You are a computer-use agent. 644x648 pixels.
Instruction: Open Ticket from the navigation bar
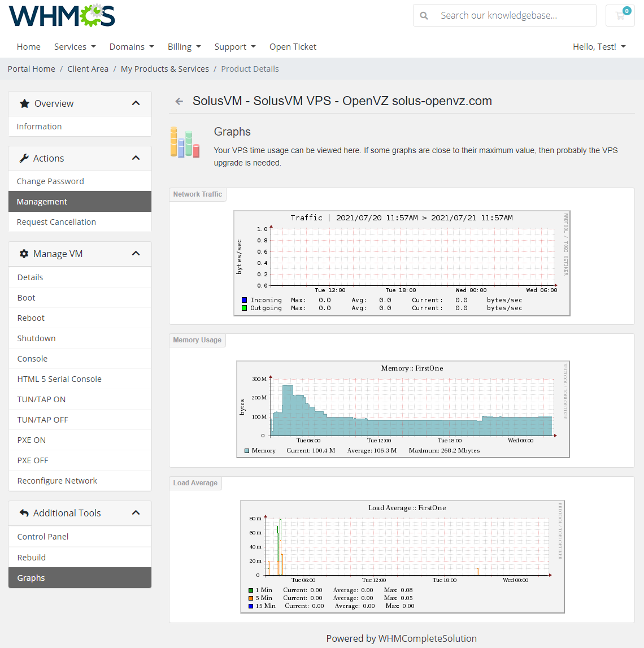(293, 46)
